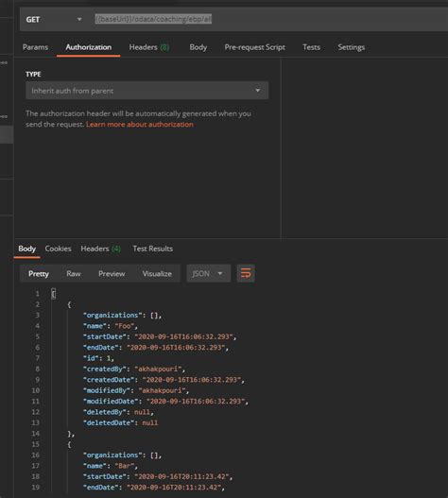Expand the Inherit auth from parent dropdown

tap(146, 91)
